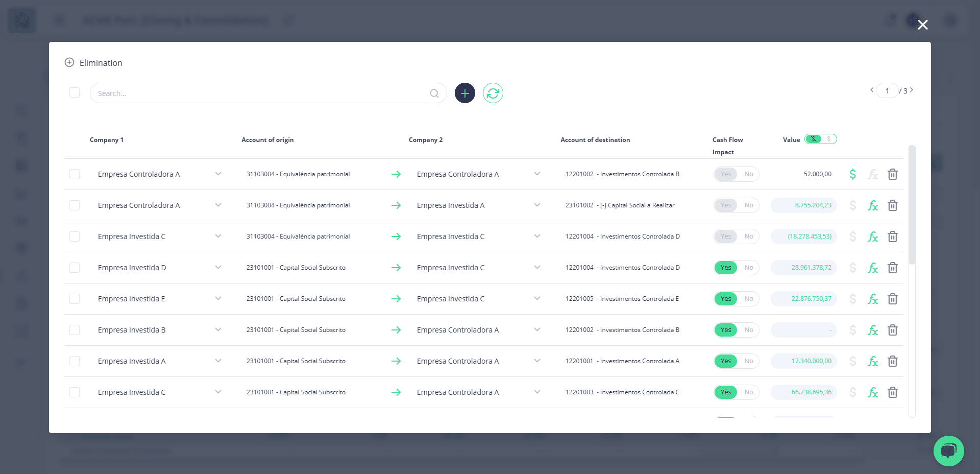This screenshot has height=474, width=980.
Task: Click the green refresh icon
Action: 493,93
